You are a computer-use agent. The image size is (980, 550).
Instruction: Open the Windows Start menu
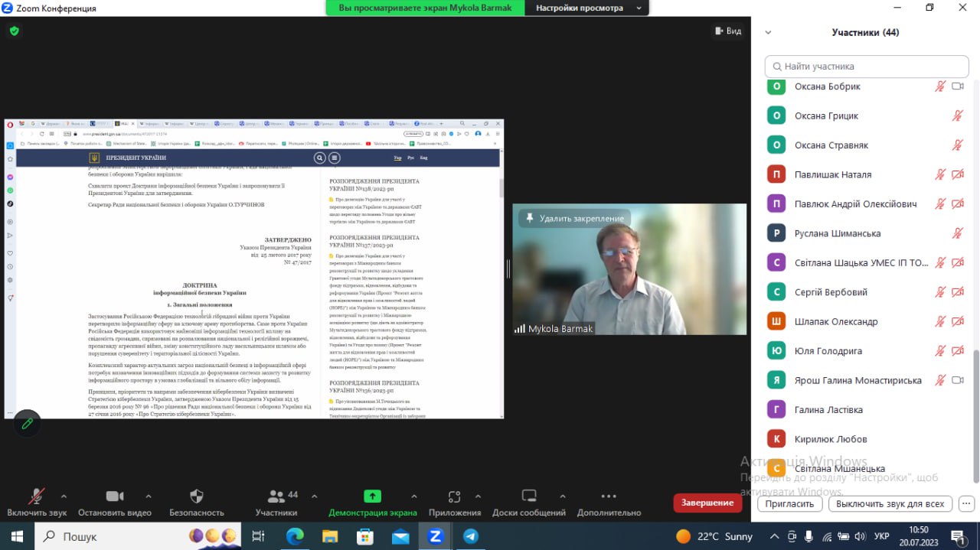point(17,536)
